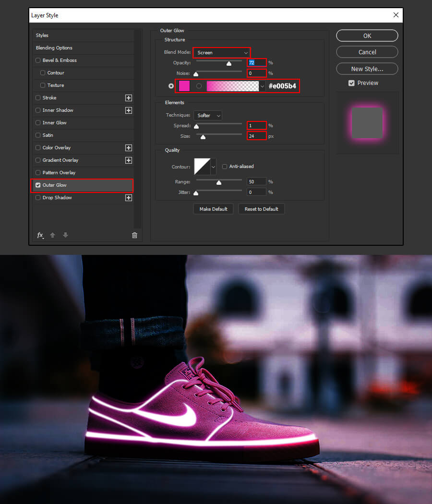Click Jitter value field

pos(256,192)
